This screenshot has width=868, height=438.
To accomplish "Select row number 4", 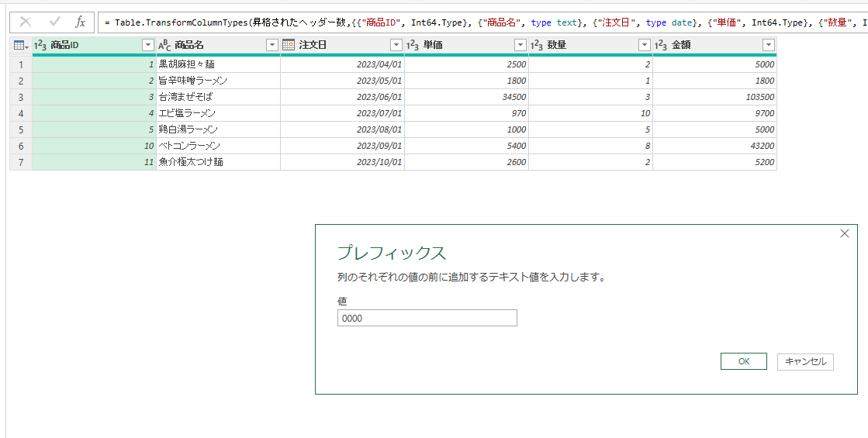I will 21,113.
